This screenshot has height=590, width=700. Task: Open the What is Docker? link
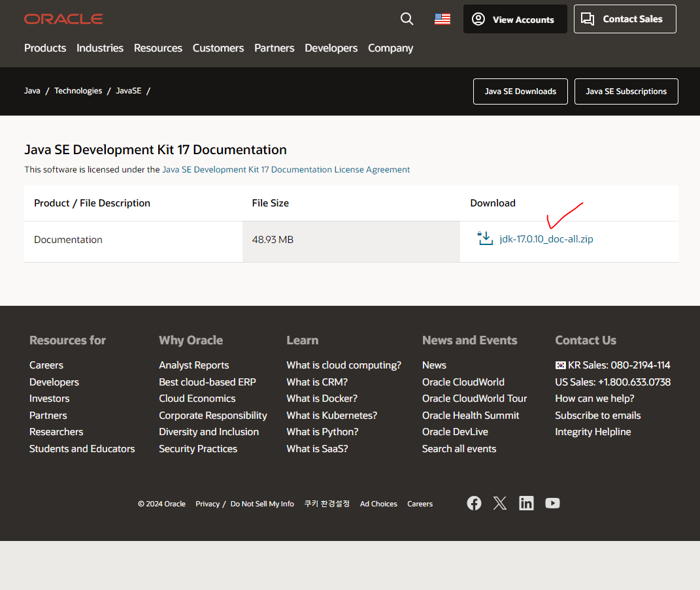pos(322,399)
